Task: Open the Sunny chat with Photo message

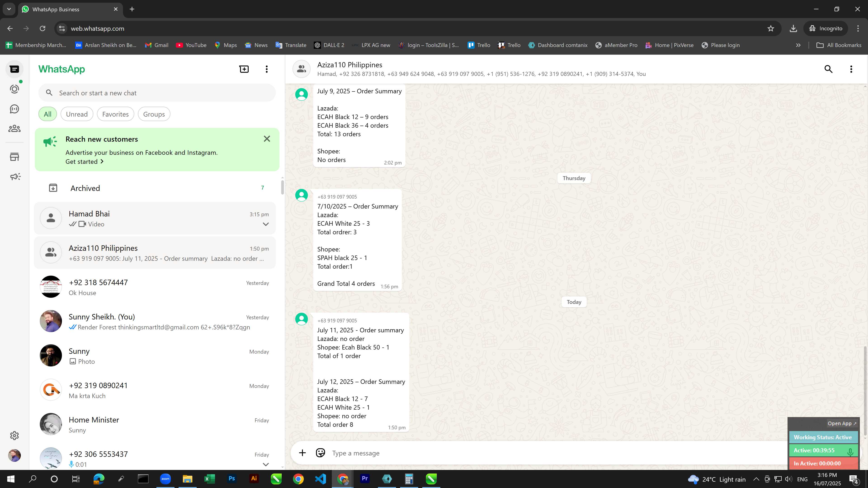Action: 155,356
